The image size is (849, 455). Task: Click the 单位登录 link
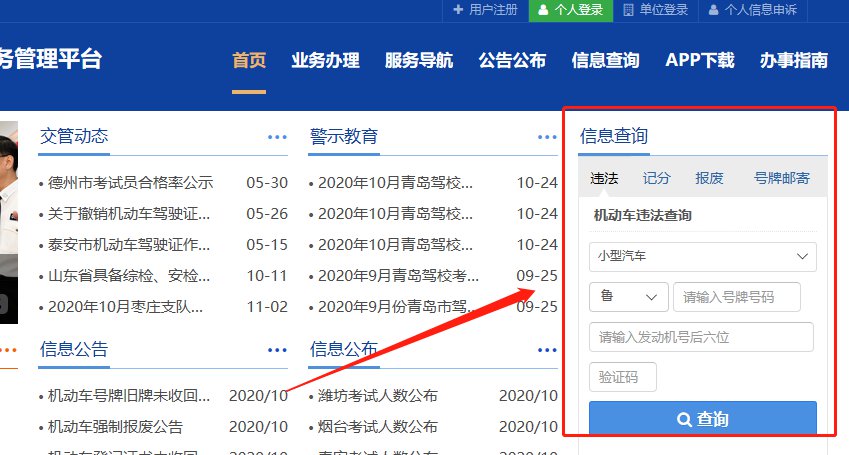click(655, 10)
